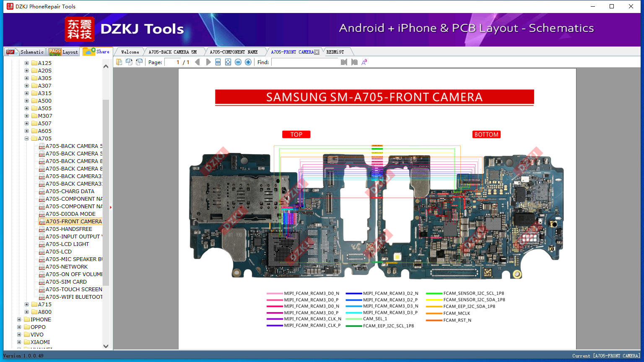Expand the XIAOMI folder
Viewport: 644px width, 362px height.
(19, 342)
